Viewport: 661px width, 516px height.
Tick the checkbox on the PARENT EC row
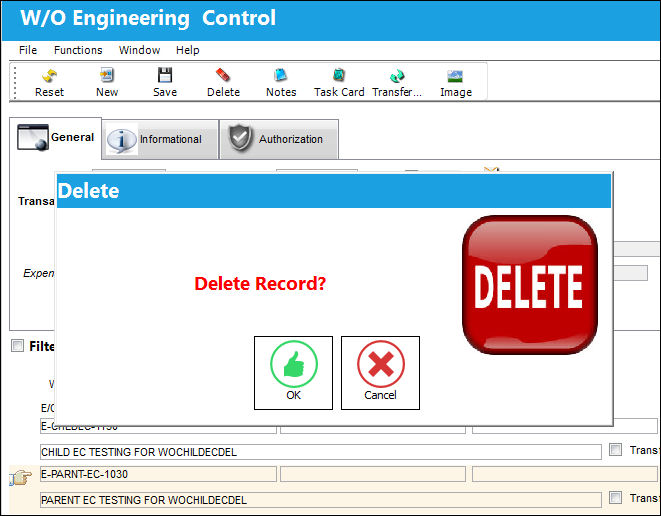click(x=615, y=498)
